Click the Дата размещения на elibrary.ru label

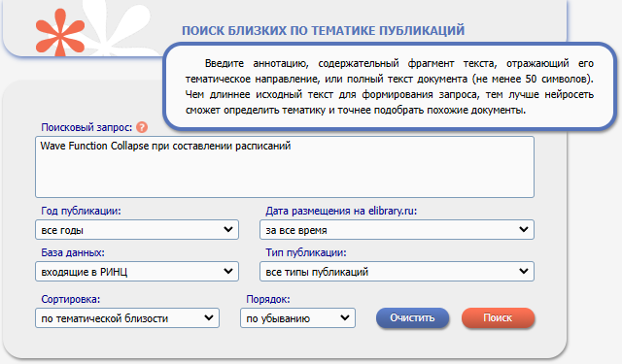point(341,211)
